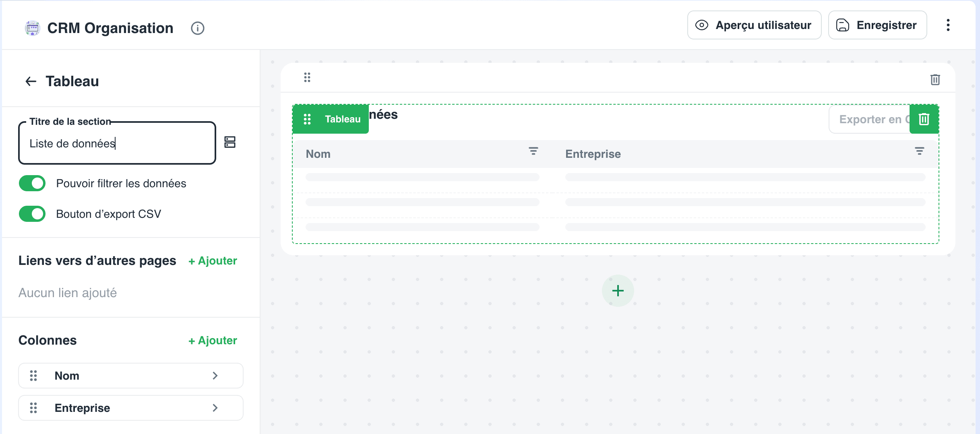This screenshot has height=434, width=980.
Task: Open the filter icon in Nom column header
Action: pos(533,151)
